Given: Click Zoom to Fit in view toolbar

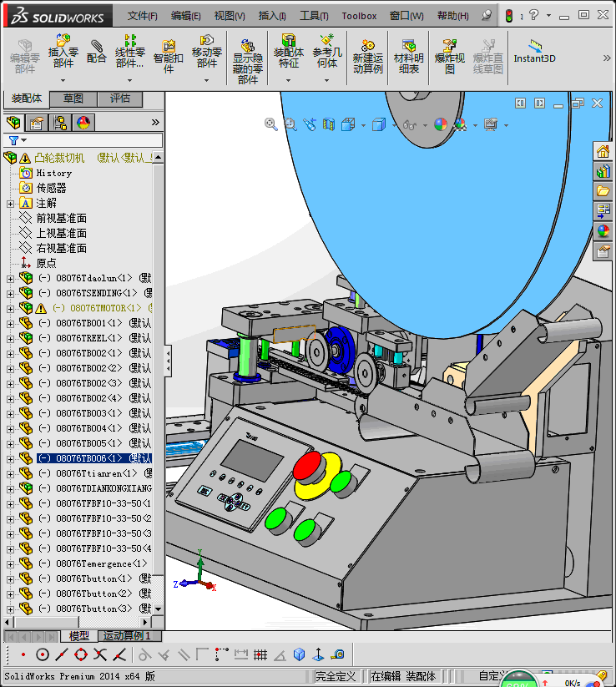Looking at the screenshot, I should [270, 124].
